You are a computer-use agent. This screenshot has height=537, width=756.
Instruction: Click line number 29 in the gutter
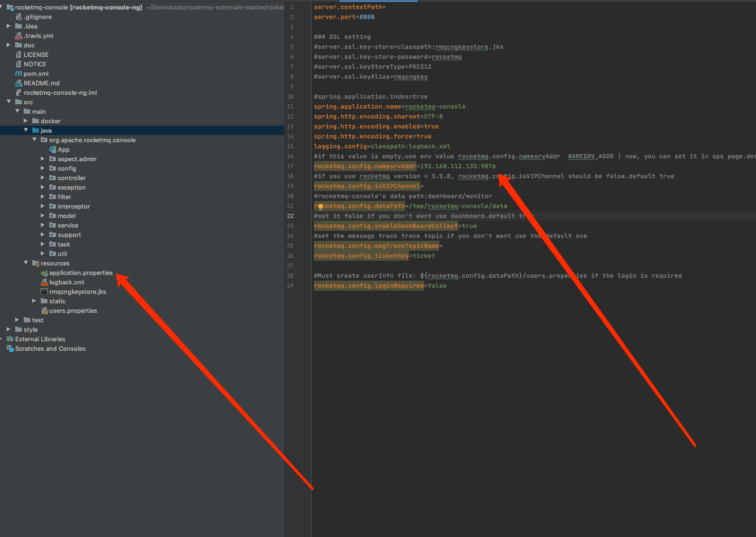coord(290,286)
